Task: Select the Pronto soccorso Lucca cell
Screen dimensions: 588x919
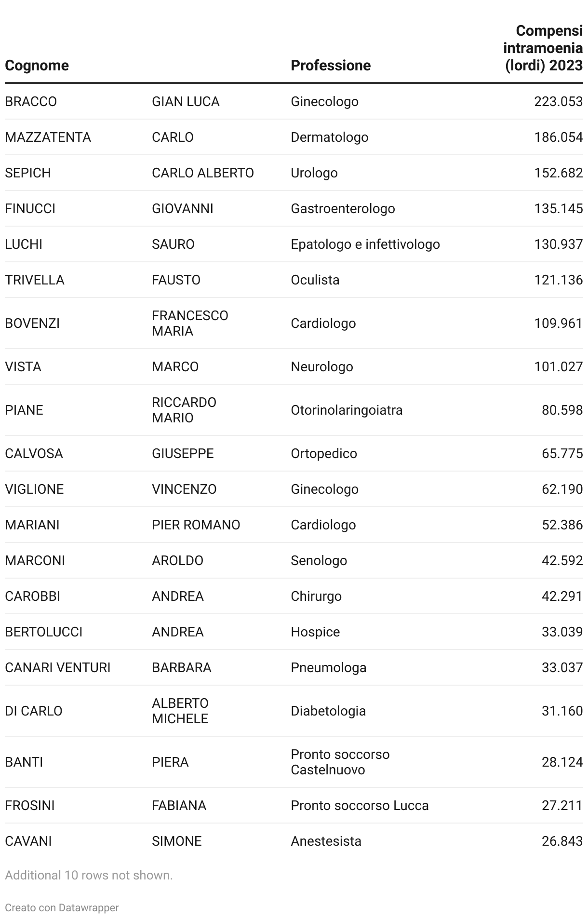Action: pyautogui.click(x=360, y=806)
